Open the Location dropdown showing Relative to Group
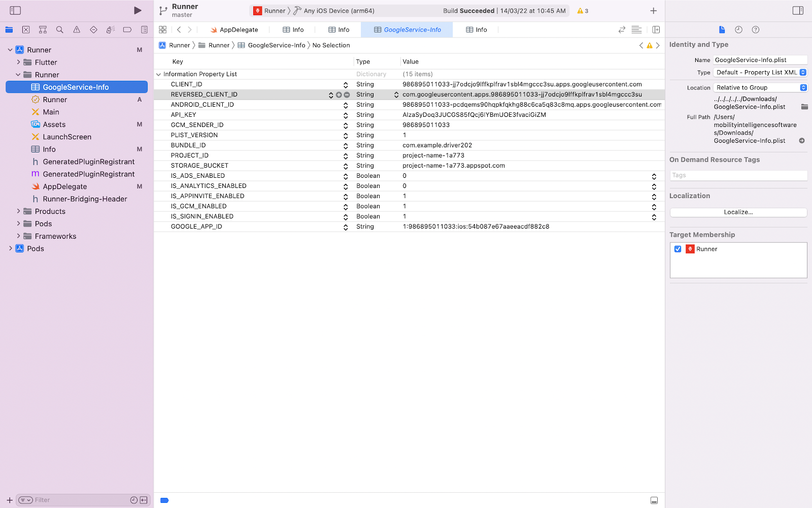 click(x=760, y=87)
